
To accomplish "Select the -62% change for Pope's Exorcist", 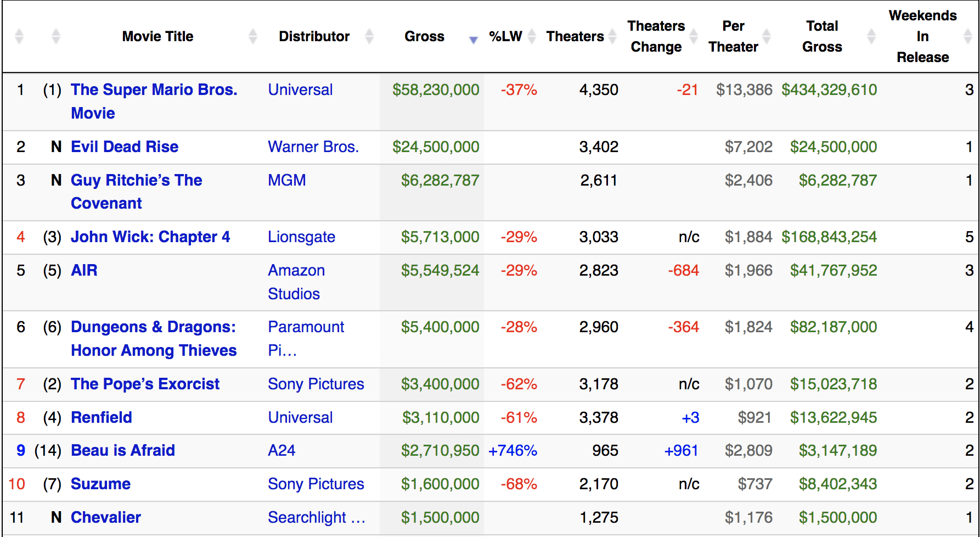I will click(519, 384).
